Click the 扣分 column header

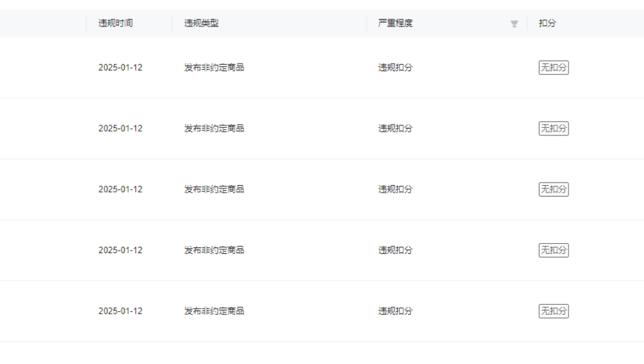tap(547, 23)
